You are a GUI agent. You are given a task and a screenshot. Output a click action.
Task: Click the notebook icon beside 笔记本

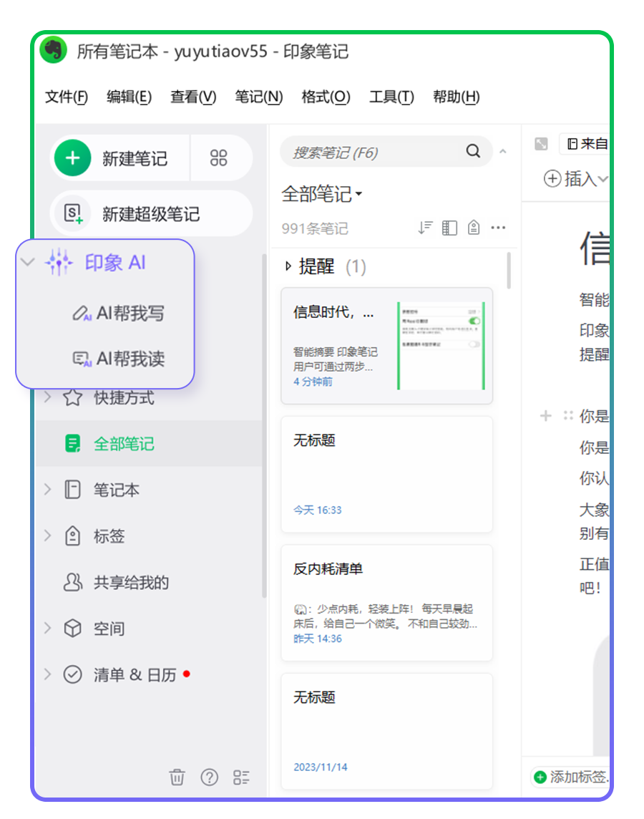(x=72, y=490)
